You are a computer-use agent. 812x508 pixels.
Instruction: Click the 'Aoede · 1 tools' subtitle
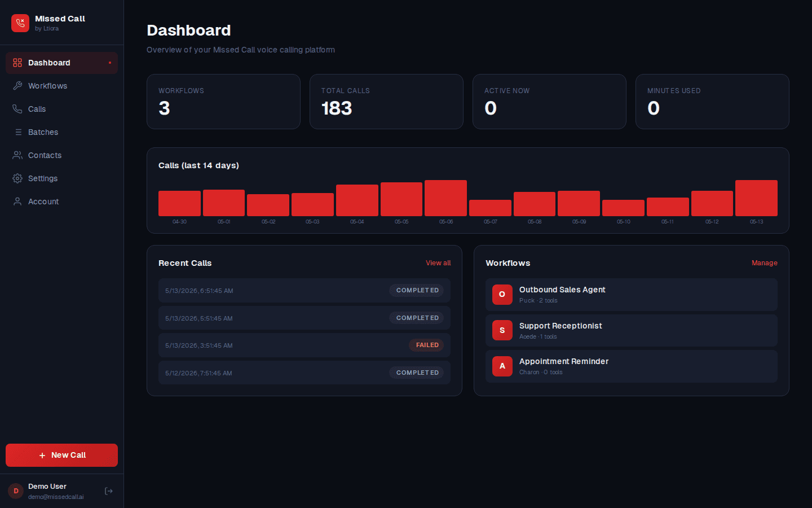[538, 336]
